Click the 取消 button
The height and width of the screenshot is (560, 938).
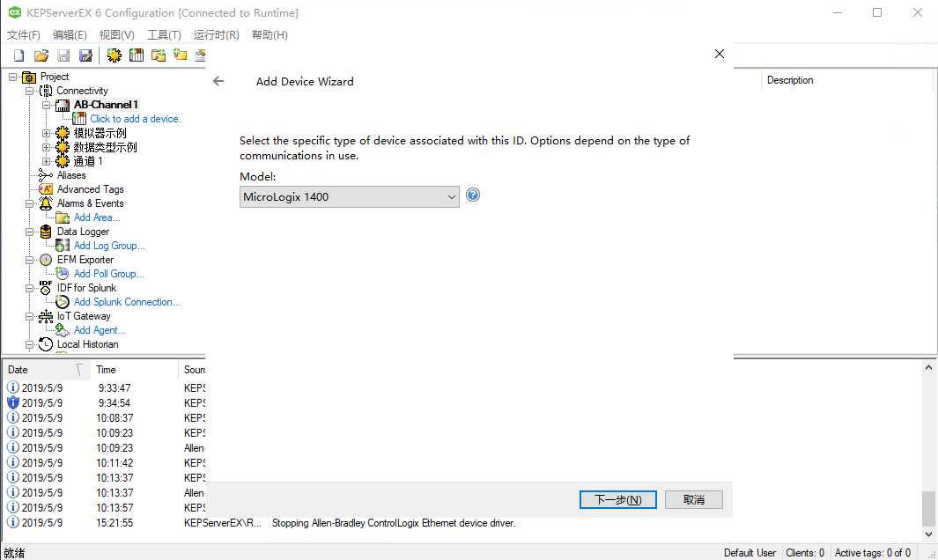coord(694,499)
